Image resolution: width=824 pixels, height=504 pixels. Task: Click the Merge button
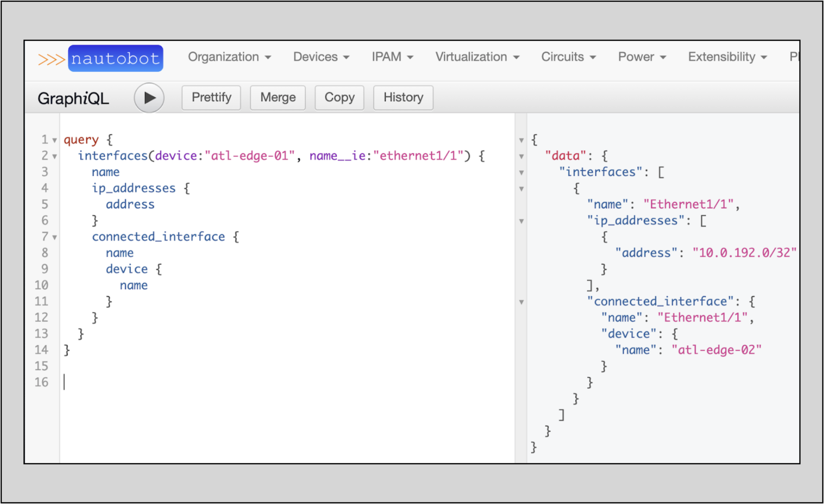coord(278,97)
